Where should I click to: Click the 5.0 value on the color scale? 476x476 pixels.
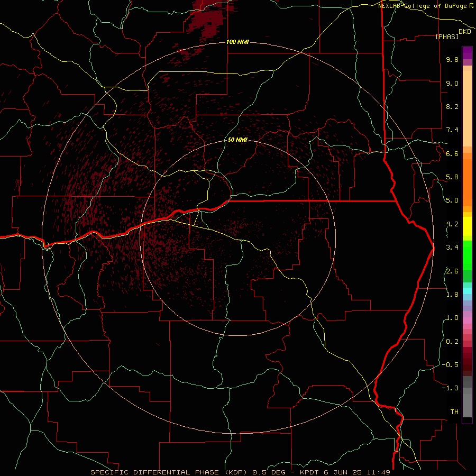tap(452, 200)
